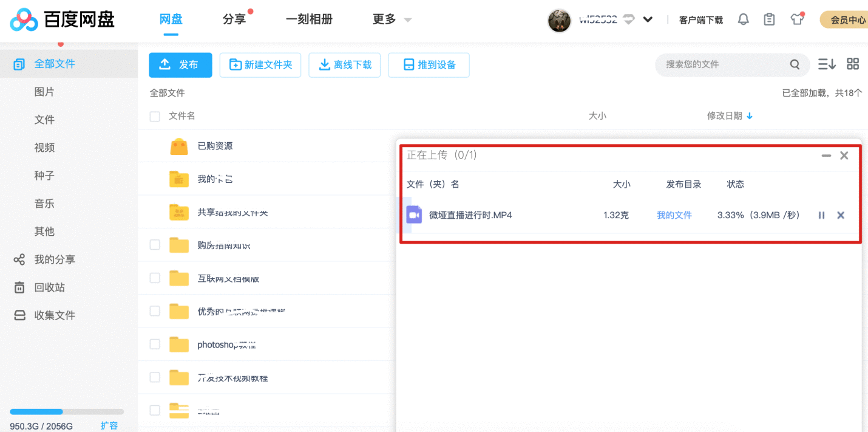Tick the 购房指南 folder checkbox
This screenshot has width=868, height=432.
pos(155,245)
